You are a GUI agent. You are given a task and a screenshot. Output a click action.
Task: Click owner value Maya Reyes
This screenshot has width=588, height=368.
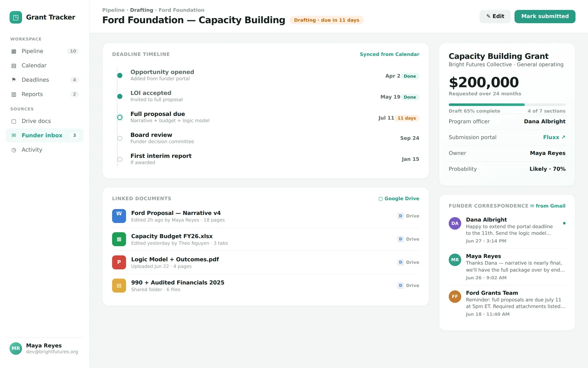pos(548,153)
